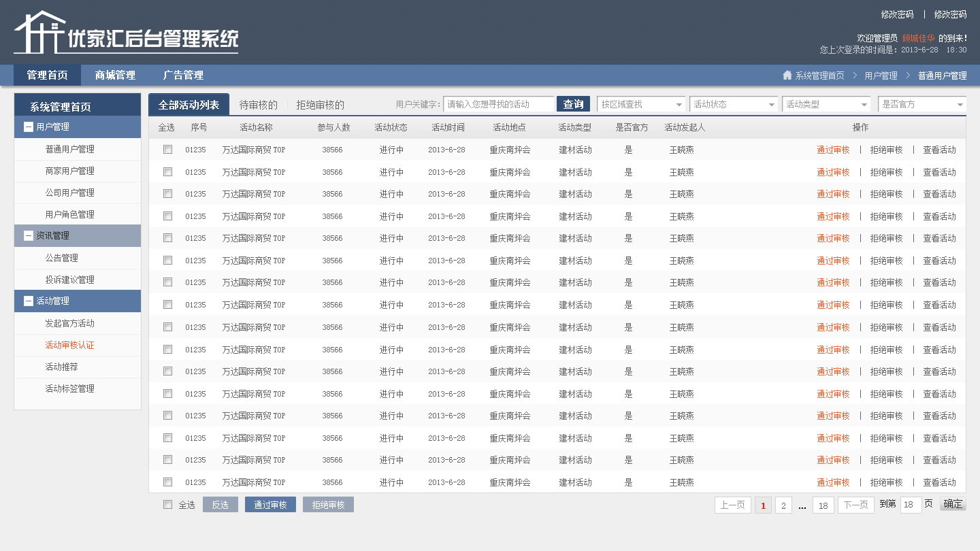
Task: Click the 查询 search button
Action: 573,104
